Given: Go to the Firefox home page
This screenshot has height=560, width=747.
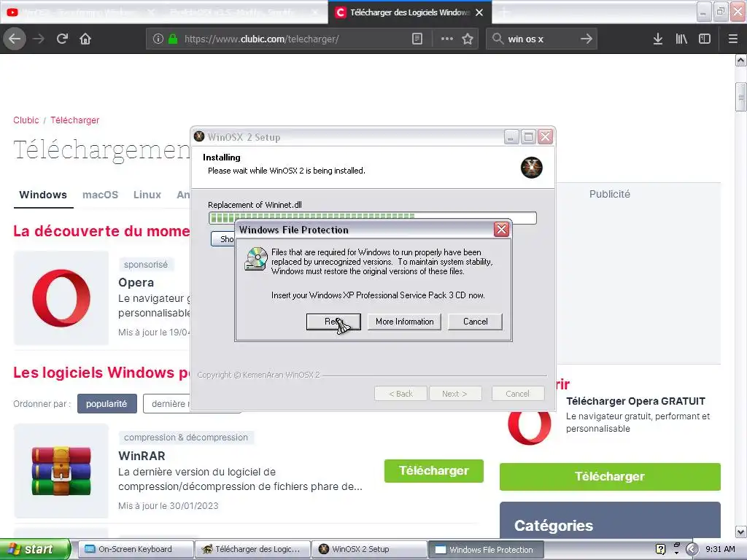Looking at the screenshot, I should tap(85, 39).
